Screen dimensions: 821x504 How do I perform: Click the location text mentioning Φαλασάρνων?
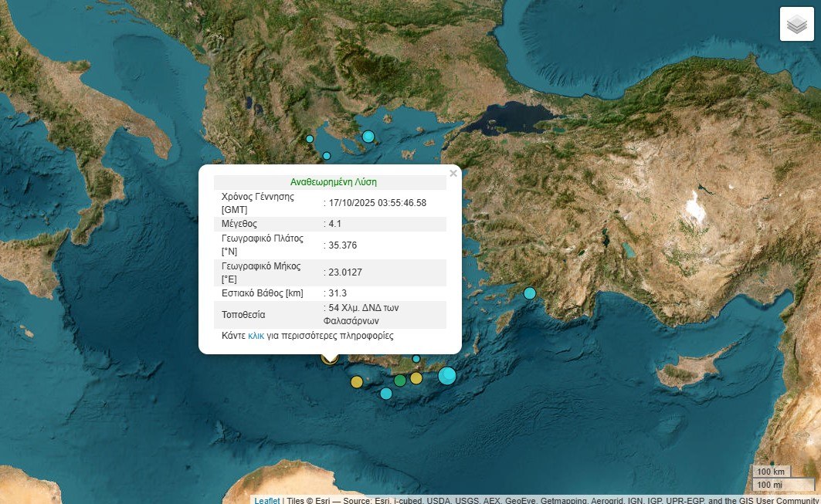click(x=363, y=313)
